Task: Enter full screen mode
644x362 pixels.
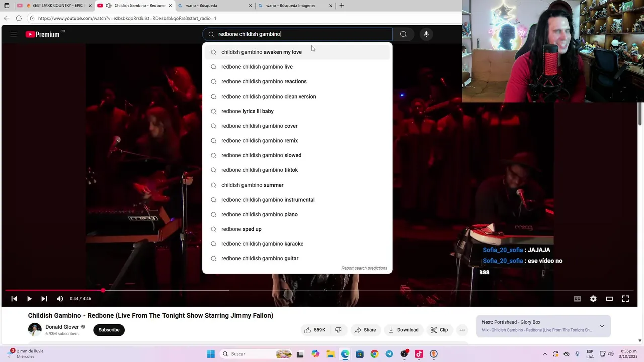Action: point(625,299)
